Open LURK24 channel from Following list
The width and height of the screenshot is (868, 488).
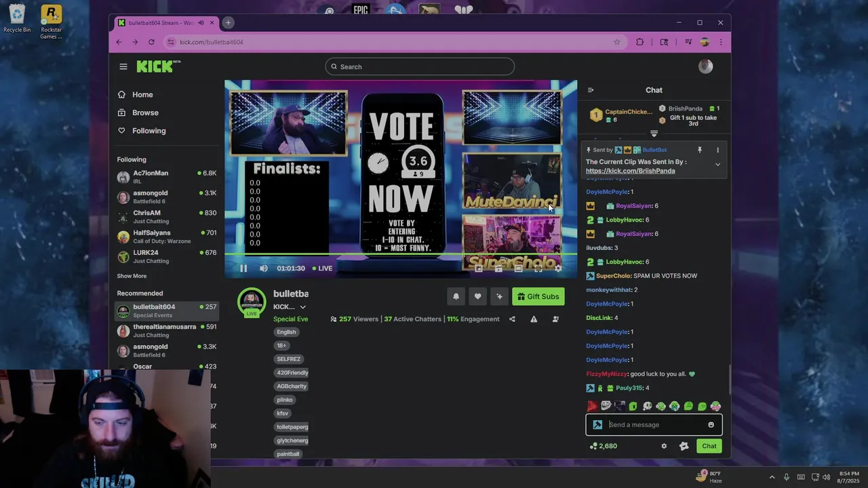tap(167, 256)
